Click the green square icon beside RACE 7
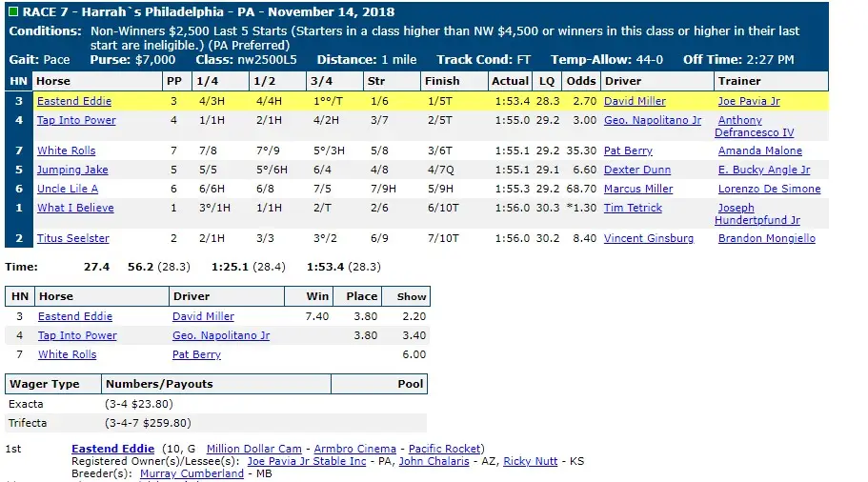Viewport: 868px width, 482px height. pyautogui.click(x=12, y=11)
